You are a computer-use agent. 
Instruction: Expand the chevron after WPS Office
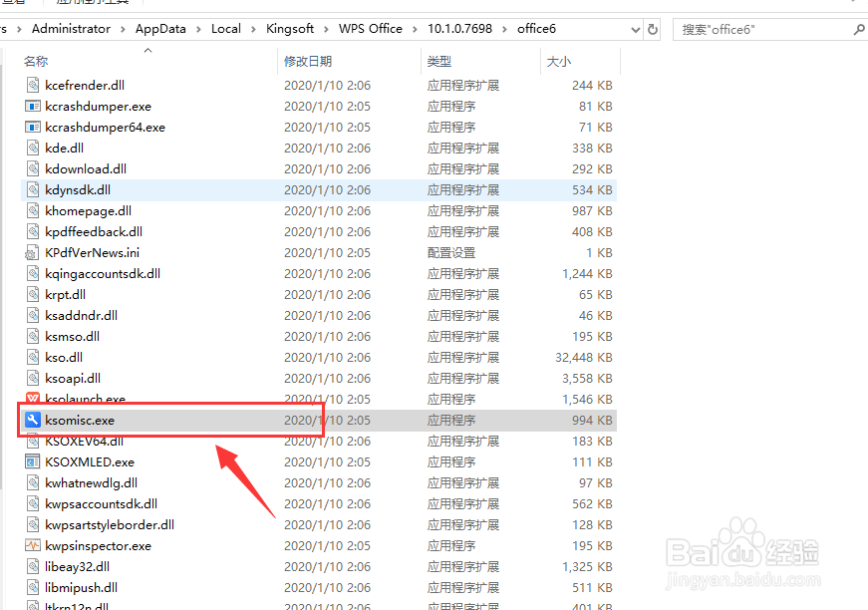[x=415, y=29]
